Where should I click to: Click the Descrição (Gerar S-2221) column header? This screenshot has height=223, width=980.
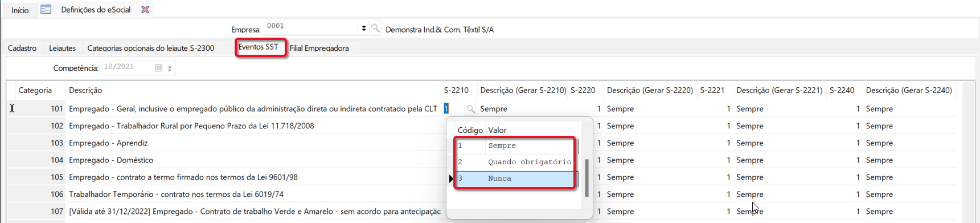(x=780, y=90)
